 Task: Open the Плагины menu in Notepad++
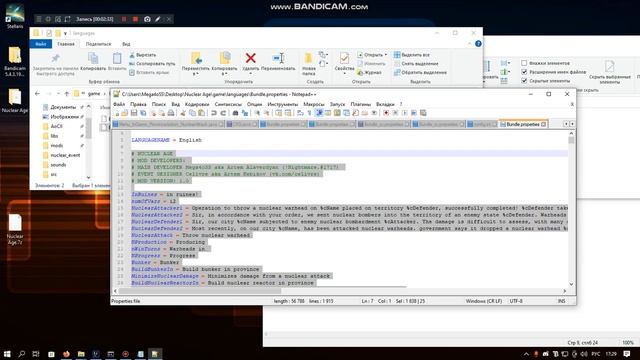360,104
